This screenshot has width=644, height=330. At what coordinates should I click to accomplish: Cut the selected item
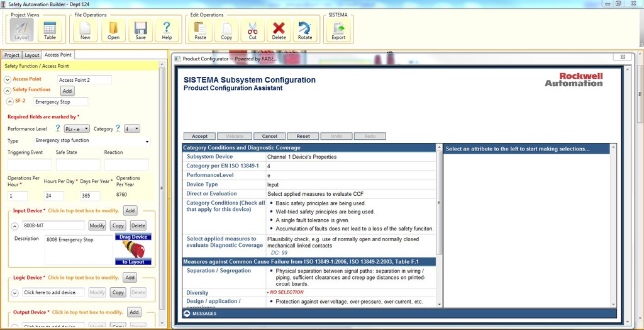pyautogui.click(x=253, y=30)
